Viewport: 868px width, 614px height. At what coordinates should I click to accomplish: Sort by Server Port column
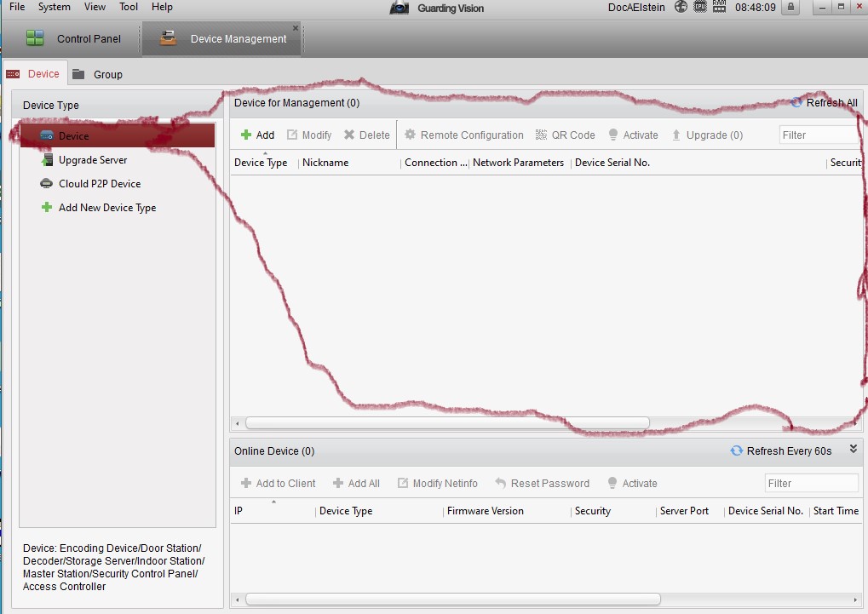[x=684, y=511]
